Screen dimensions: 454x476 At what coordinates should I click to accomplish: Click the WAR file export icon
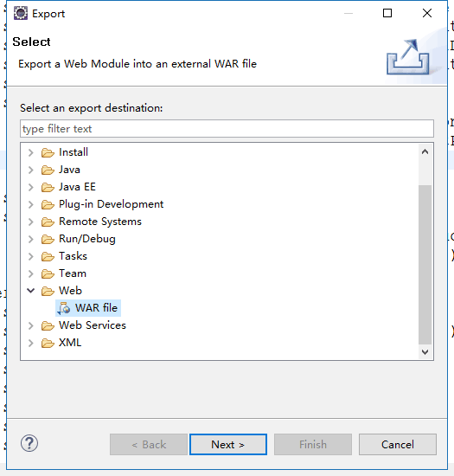(64, 308)
